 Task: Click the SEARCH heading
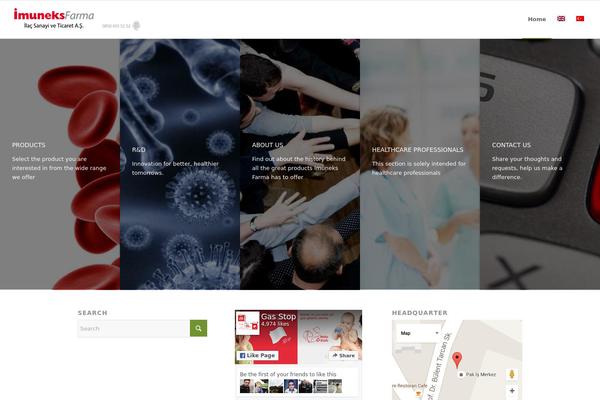click(93, 313)
